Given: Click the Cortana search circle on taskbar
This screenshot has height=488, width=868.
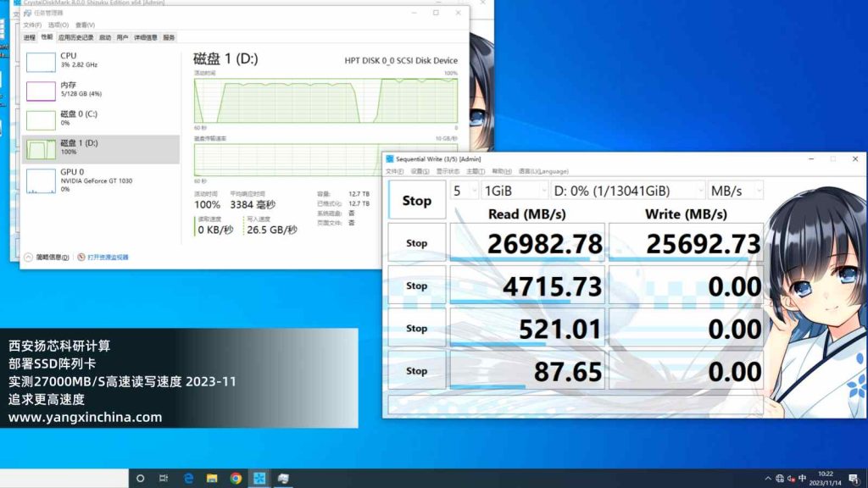Looking at the screenshot, I should pos(140,478).
